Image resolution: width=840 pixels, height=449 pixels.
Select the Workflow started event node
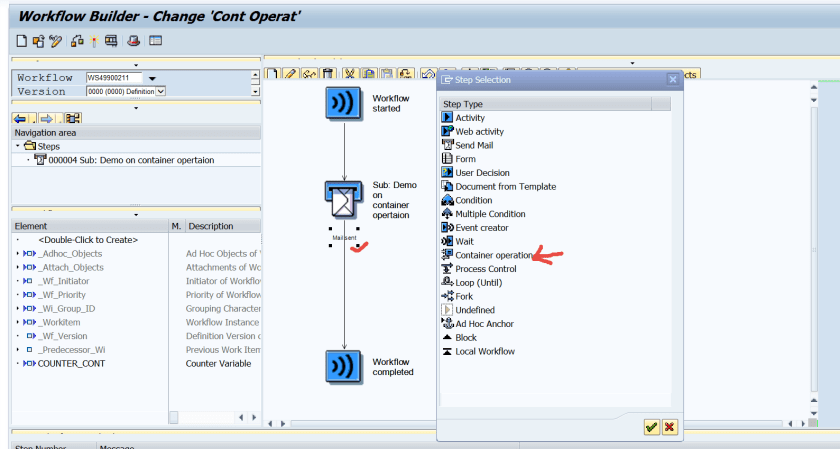[343, 103]
